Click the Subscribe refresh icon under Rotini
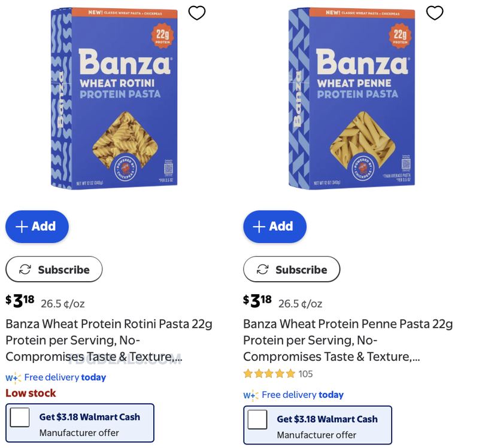 25,270
